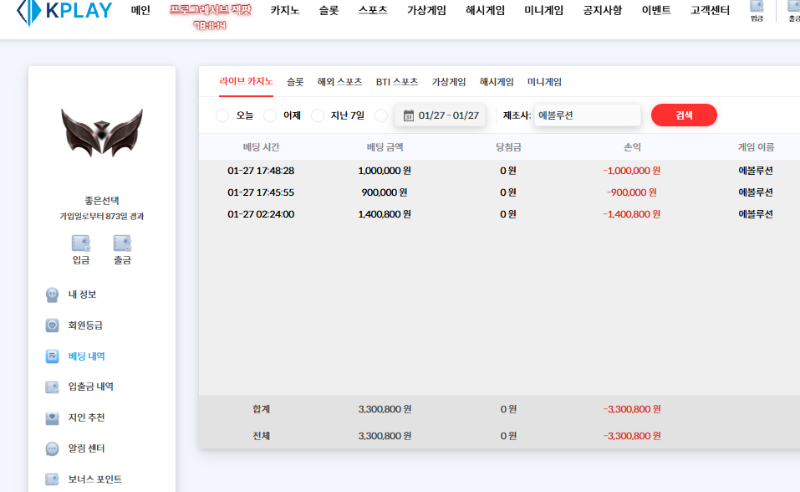Open 입출금 내역 transaction history icon
This screenshot has height=492, width=800.
pyautogui.click(x=52, y=387)
